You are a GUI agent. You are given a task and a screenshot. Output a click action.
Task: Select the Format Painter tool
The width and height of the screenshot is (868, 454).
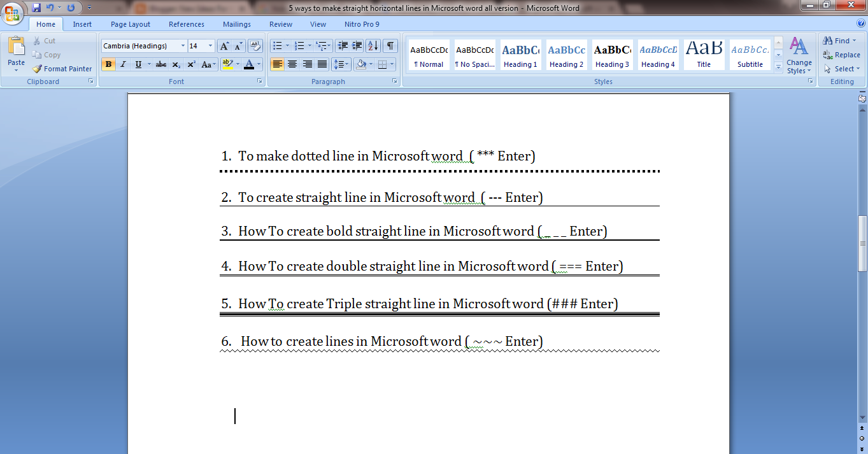pyautogui.click(x=62, y=68)
